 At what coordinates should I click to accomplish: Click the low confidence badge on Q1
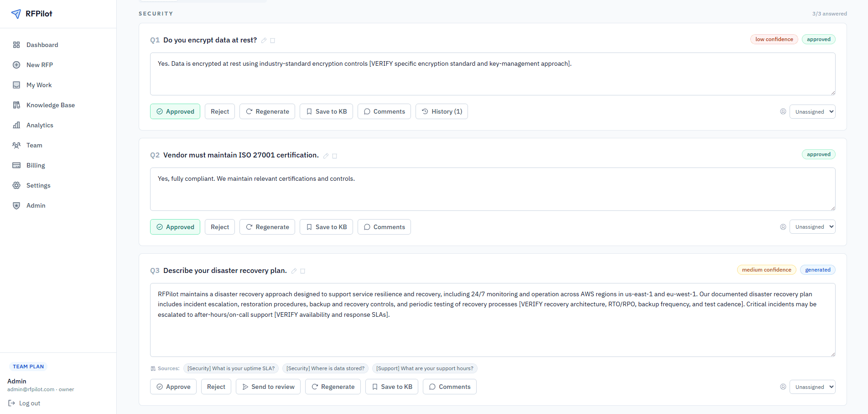tap(774, 39)
